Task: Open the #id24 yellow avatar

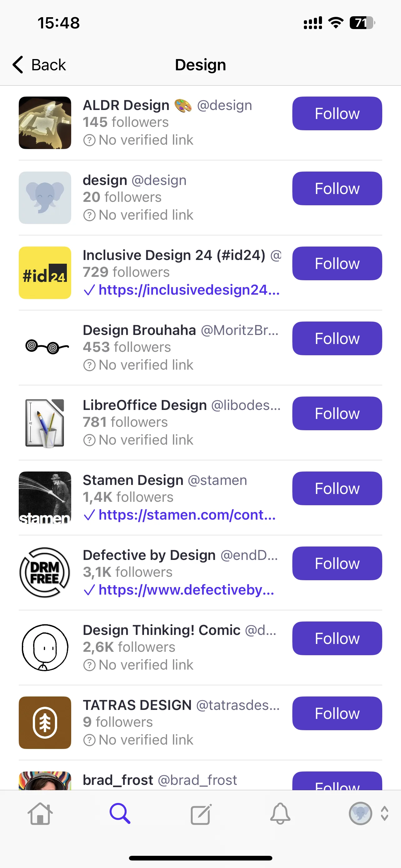Action: [x=45, y=272]
